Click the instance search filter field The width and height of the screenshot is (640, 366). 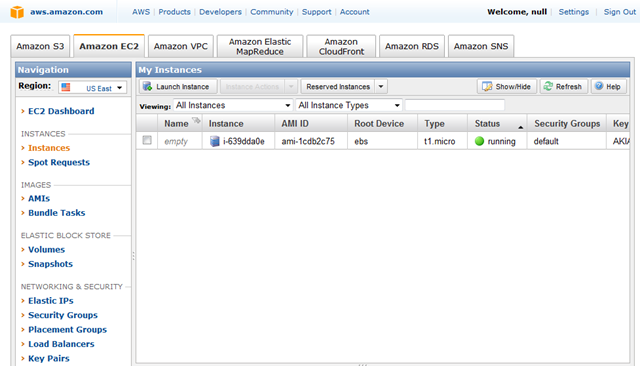(455, 105)
